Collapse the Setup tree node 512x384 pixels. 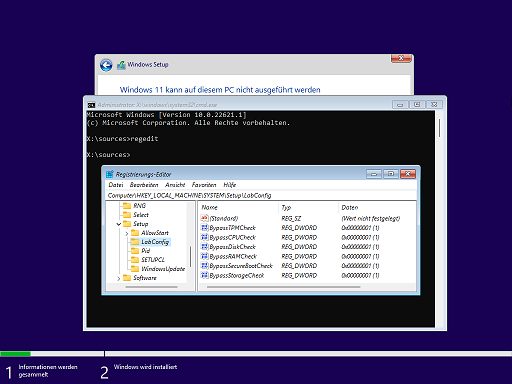pyautogui.click(x=119, y=224)
